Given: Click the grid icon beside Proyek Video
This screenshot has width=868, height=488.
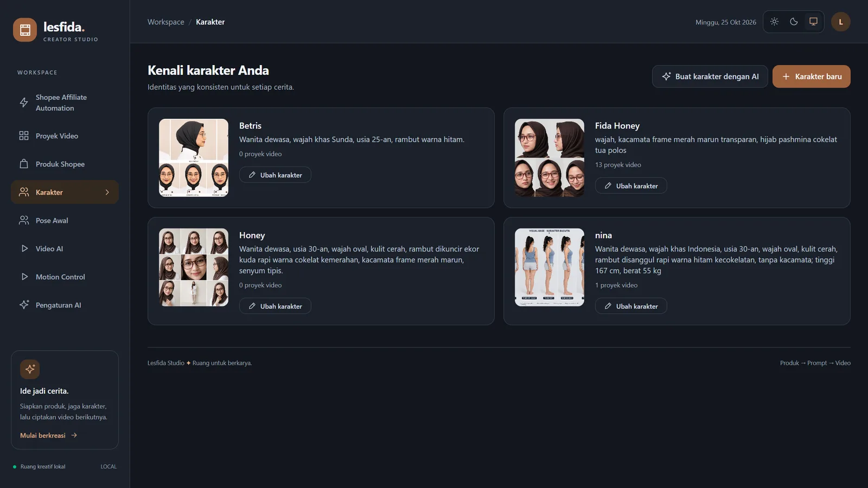Looking at the screenshot, I should tap(24, 136).
